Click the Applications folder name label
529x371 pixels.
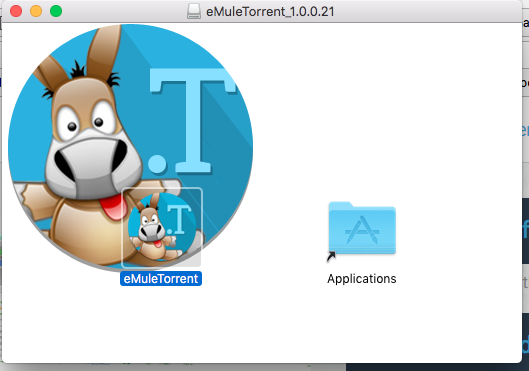(x=362, y=279)
